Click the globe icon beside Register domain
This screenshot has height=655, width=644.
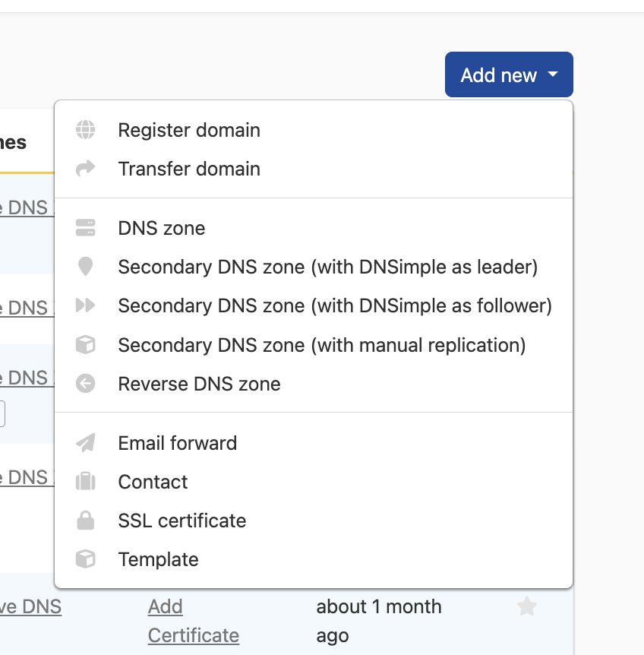(86, 130)
